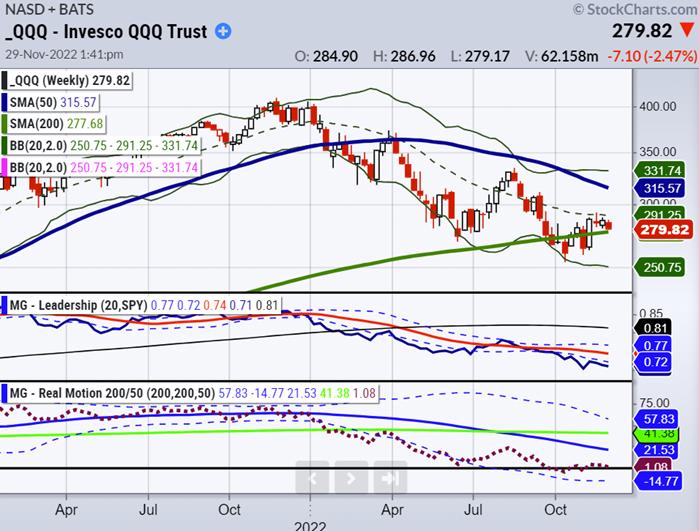
Task: Click the blue plus icon beside QQQ title
Action: tap(223, 32)
